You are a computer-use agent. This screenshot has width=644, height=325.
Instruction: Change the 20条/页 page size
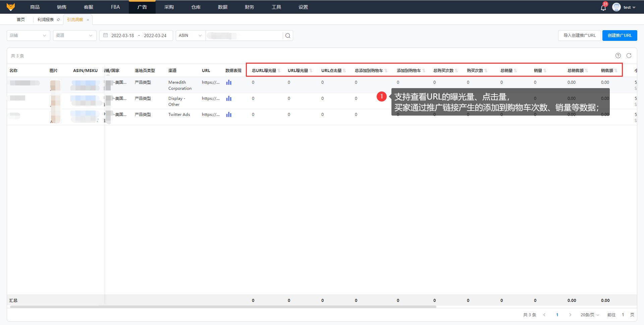pyautogui.click(x=589, y=315)
